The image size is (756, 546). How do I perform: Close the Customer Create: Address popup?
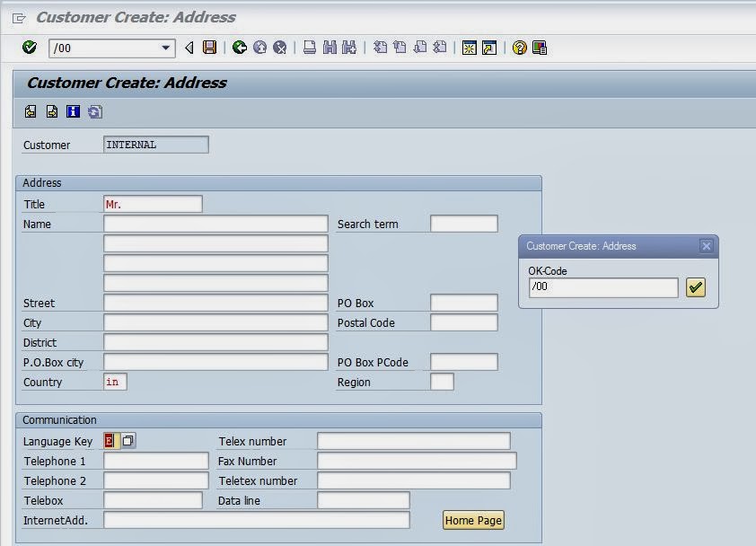[x=706, y=246]
